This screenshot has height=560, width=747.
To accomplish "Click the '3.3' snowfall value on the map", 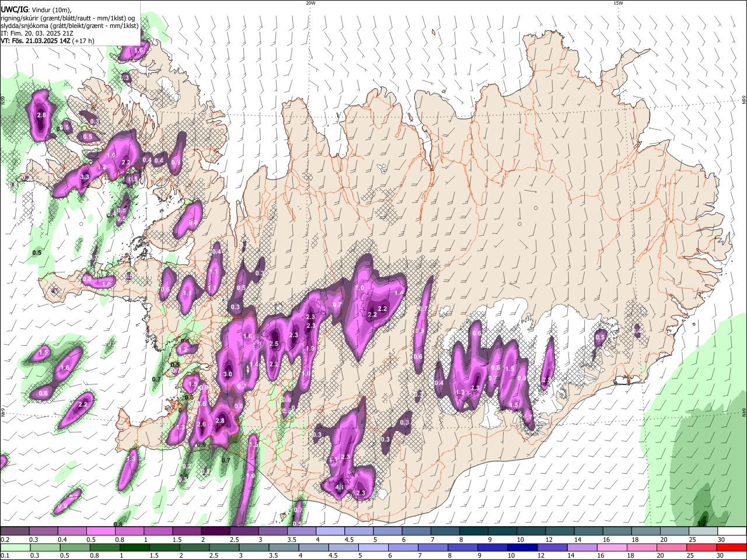I will click(x=85, y=177).
